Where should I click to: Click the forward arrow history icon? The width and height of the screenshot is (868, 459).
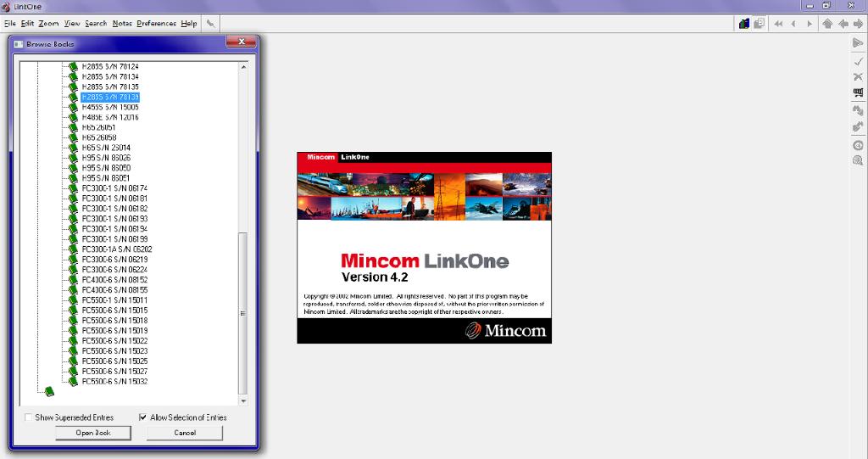[x=858, y=24]
